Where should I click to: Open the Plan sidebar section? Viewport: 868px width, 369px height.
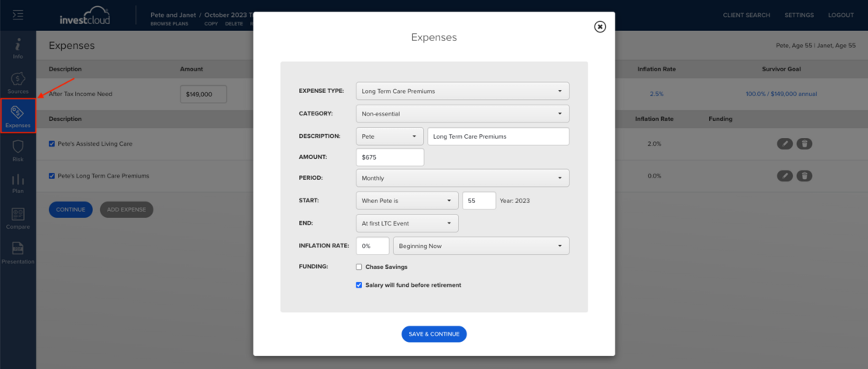point(18,184)
